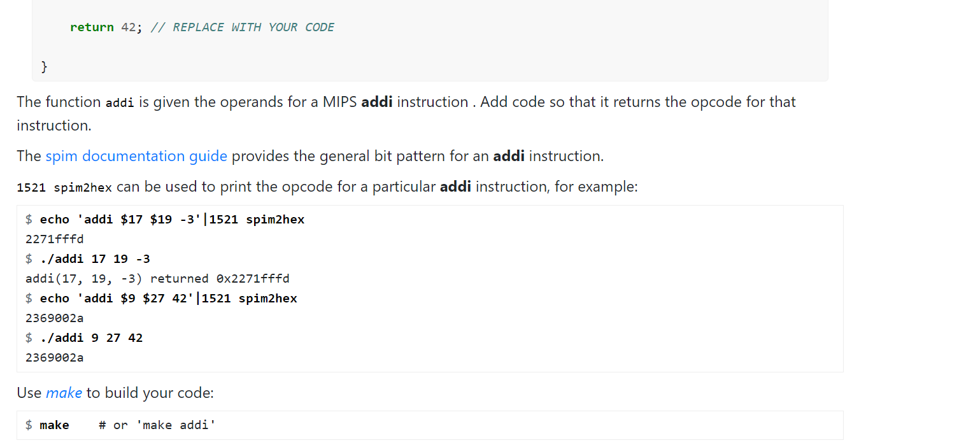
Task: Click the inline '1521 spim2hex' code text
Action: (x=64, y=188)
